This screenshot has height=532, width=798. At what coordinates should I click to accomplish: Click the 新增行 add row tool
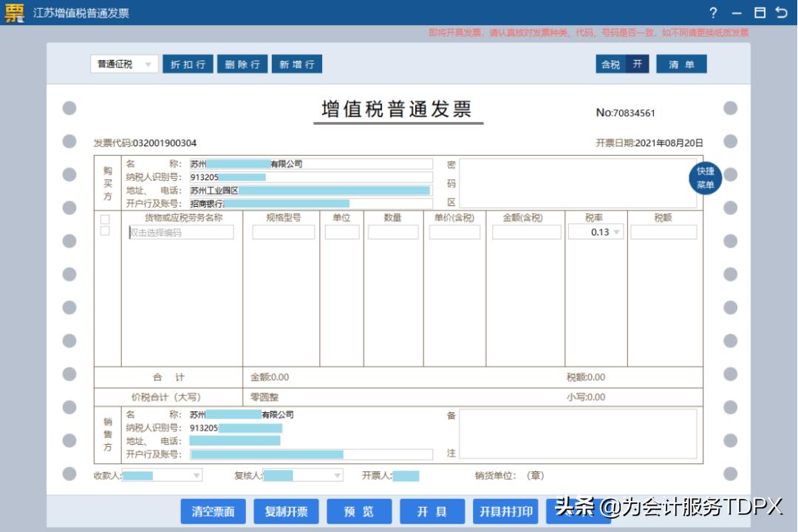coord(297,64)
